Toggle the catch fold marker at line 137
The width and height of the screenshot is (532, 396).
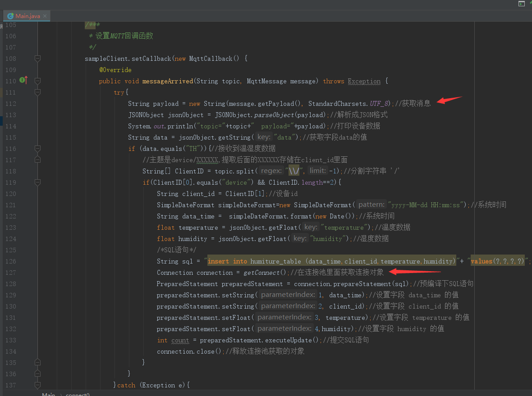tap(38, 385)
